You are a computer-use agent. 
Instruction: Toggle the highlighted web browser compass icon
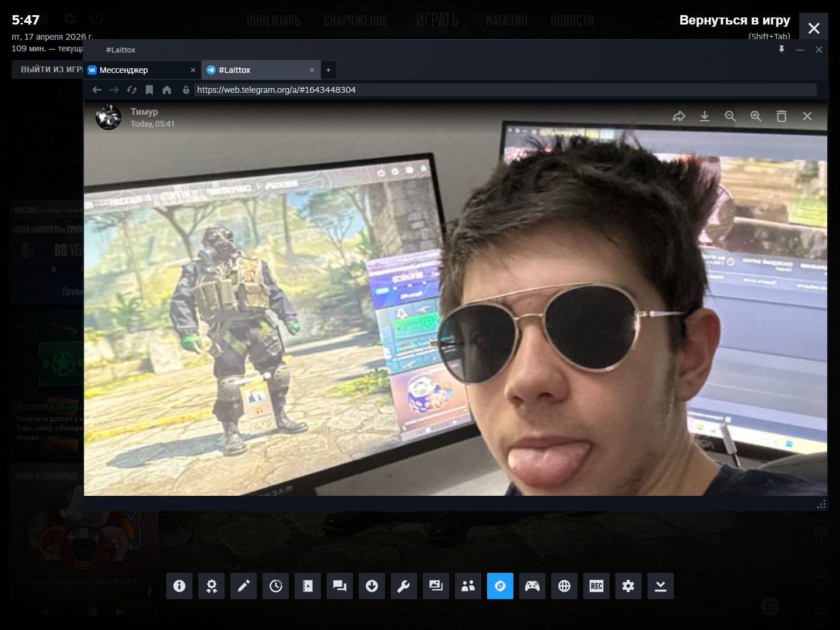(x=500, y=586)
